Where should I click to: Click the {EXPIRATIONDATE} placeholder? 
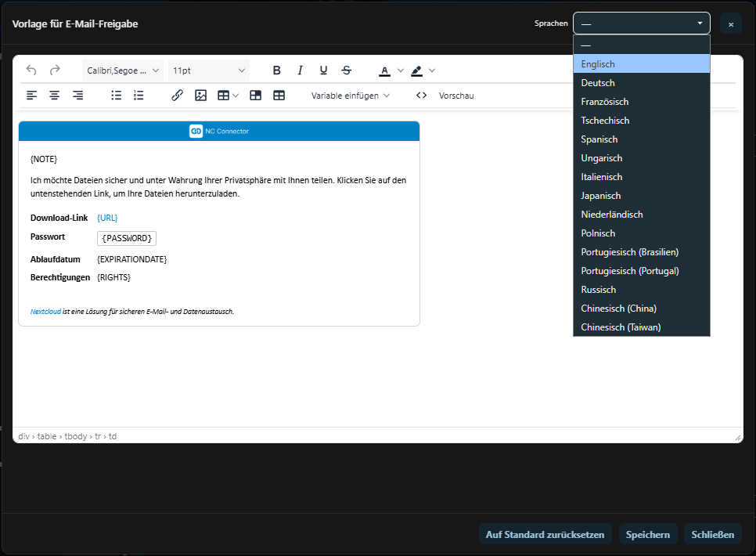131,259
